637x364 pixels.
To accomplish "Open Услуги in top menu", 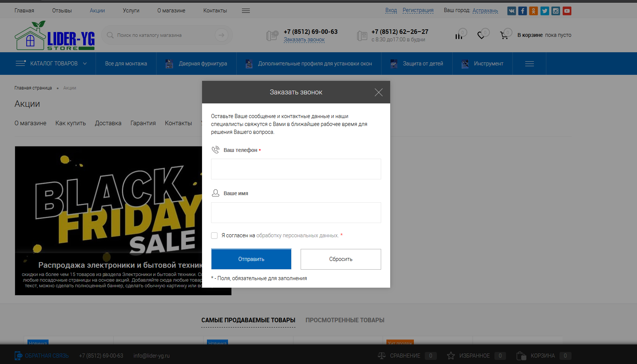I will 131,11.
